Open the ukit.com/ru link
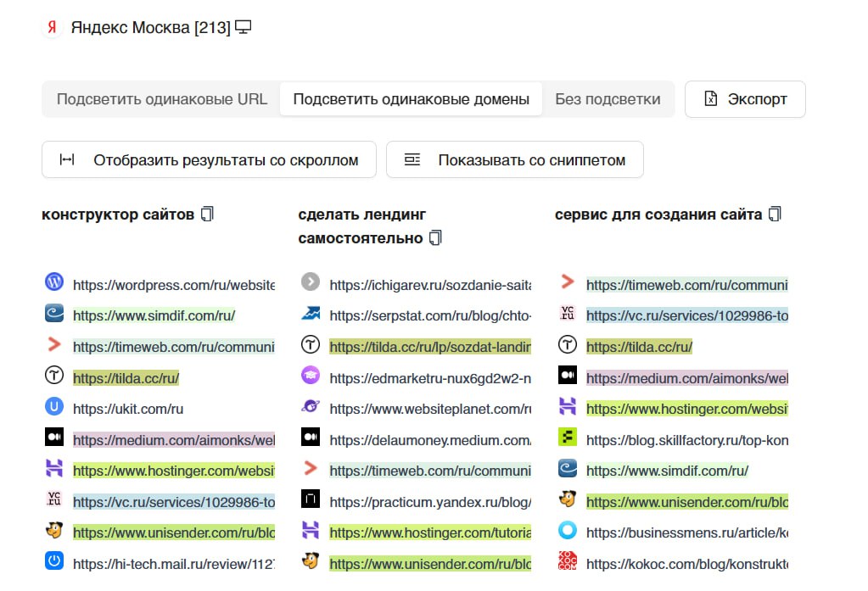 [128, 409]
